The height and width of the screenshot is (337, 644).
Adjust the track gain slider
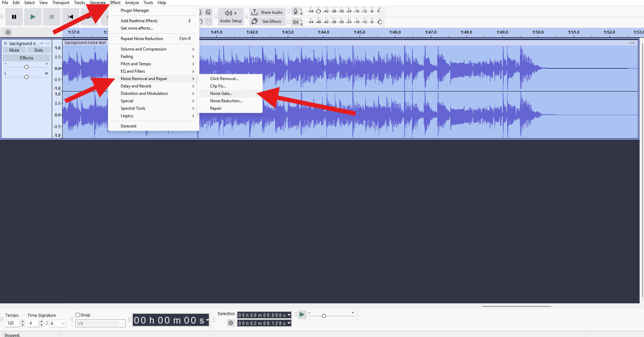pyautogui.click(x=26, y=67)
